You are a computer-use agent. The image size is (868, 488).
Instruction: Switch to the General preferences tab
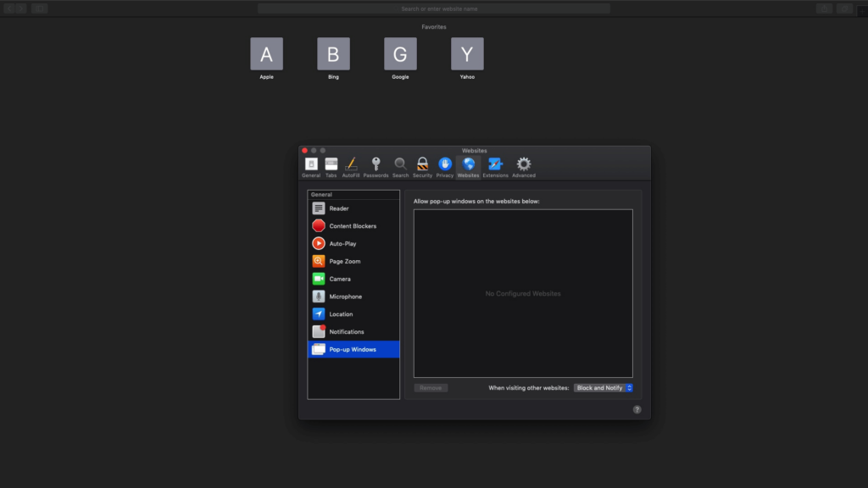coord(310,165)
